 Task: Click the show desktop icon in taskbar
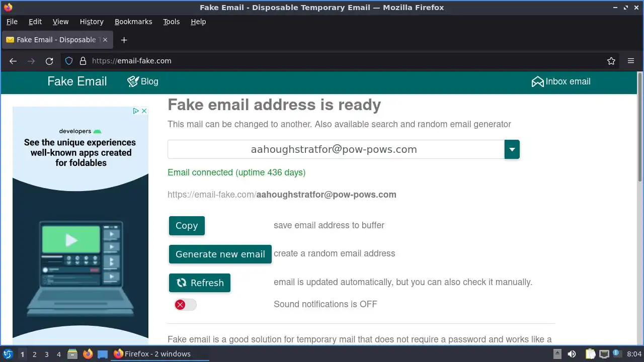click(103, 354)
